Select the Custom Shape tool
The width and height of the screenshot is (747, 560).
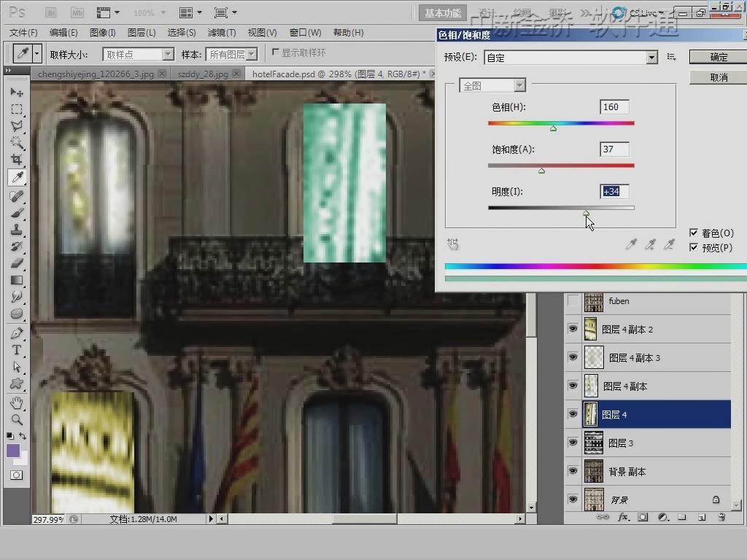(17, 384)
